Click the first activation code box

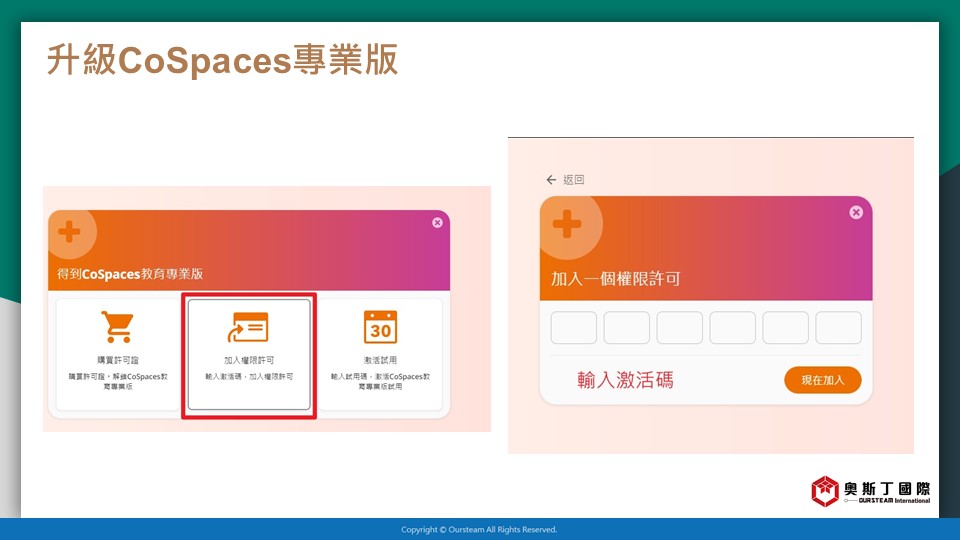[574, 328]
